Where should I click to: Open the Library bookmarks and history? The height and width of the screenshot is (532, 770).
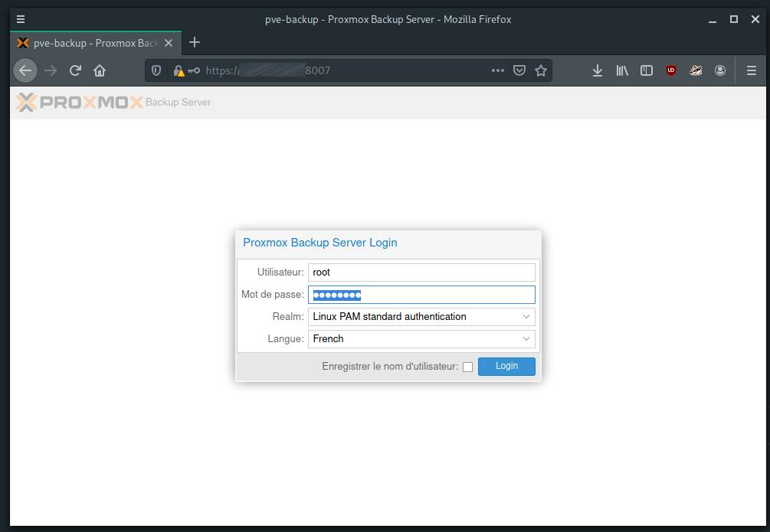click(622, 70)
